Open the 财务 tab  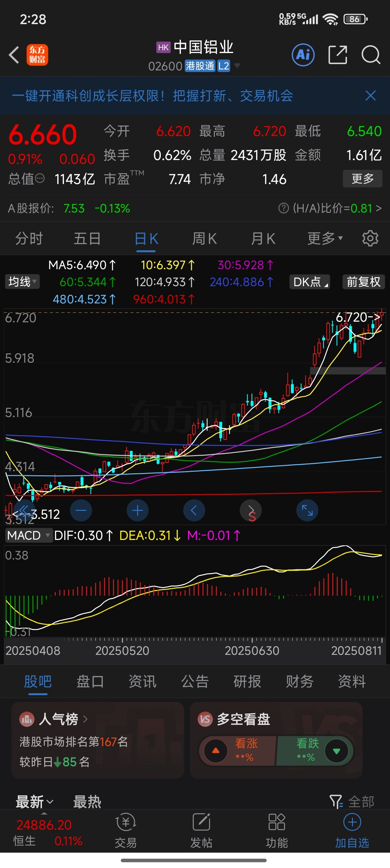click(300, 681)
